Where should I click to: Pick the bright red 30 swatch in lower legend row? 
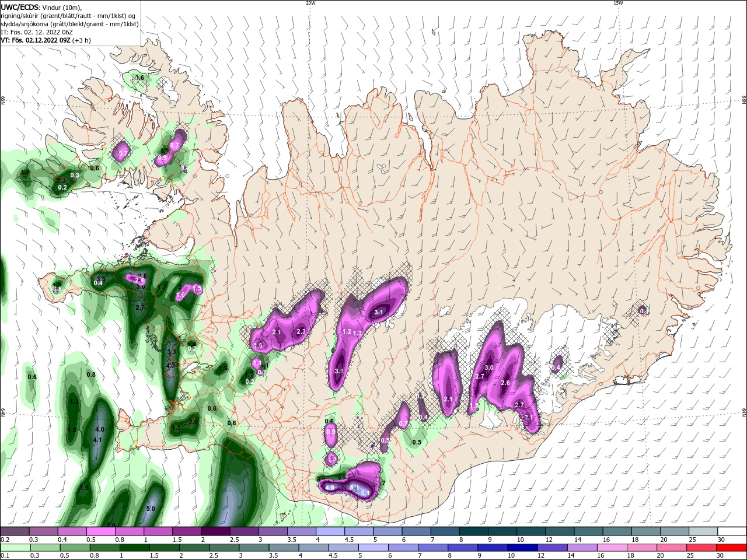pos(732,548)
